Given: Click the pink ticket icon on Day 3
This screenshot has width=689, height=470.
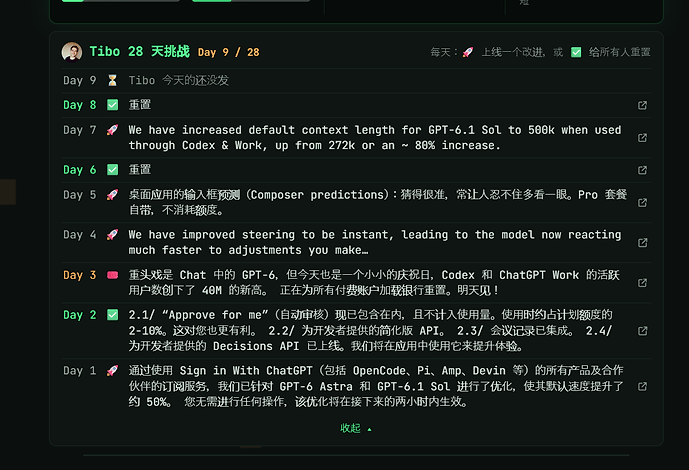Looking at the screenshot, I should coord(112,275).
